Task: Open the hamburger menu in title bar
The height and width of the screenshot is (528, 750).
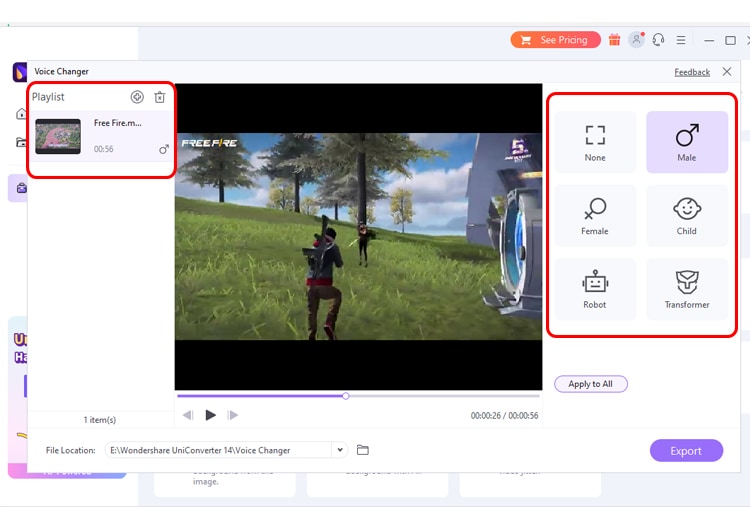Action: [681, 40]
